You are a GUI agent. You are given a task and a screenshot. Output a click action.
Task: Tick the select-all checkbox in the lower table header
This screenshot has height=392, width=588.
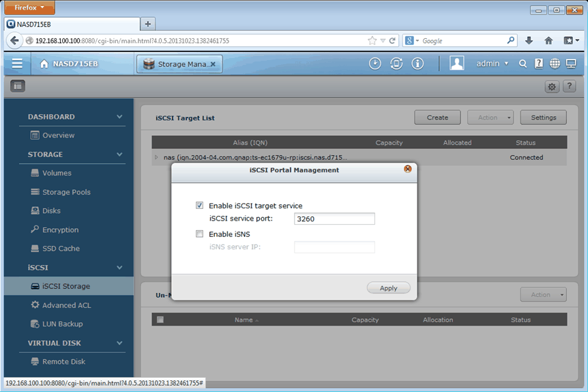point(160,320)
